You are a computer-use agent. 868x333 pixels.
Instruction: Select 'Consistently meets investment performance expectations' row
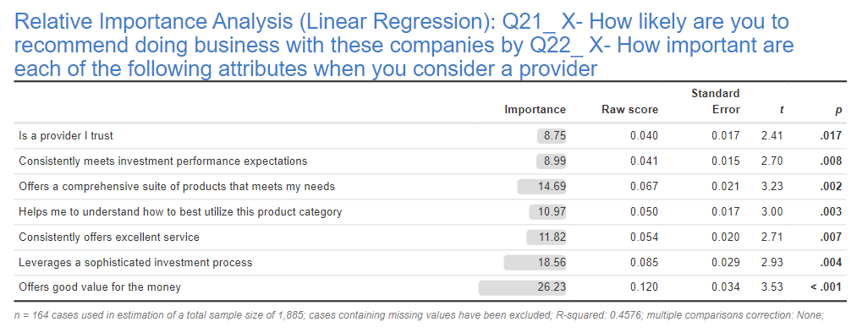430,161
